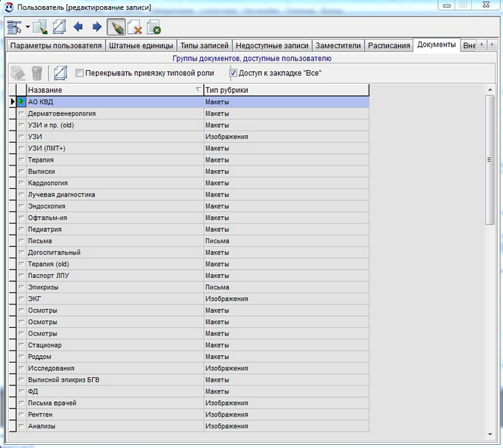Select the 'Роддом' row
The height and width of the screenshot is (448, 503).
[x=193, y=357]
